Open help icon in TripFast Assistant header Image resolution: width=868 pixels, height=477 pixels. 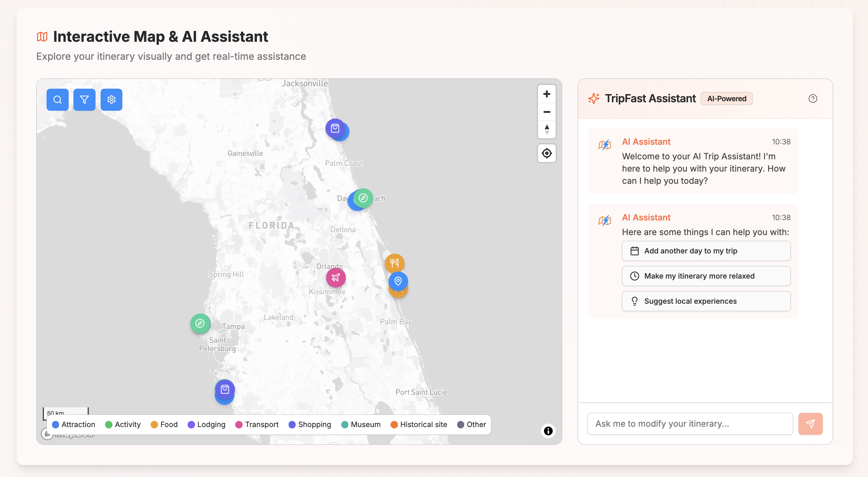[x=813, y=99]
